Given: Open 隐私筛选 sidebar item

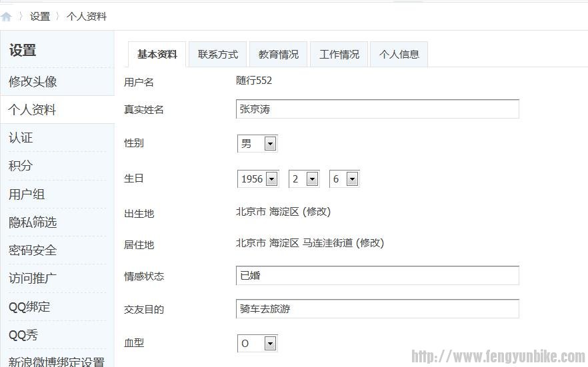Looking at the screenshot, I should coord(33,222).
